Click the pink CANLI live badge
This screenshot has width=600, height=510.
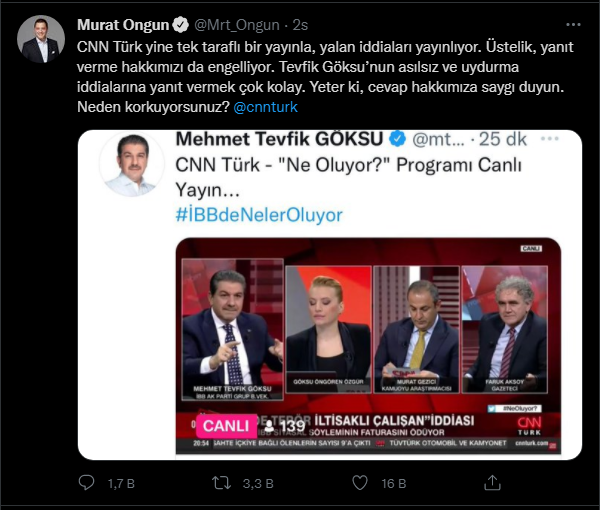click(226, 426)
